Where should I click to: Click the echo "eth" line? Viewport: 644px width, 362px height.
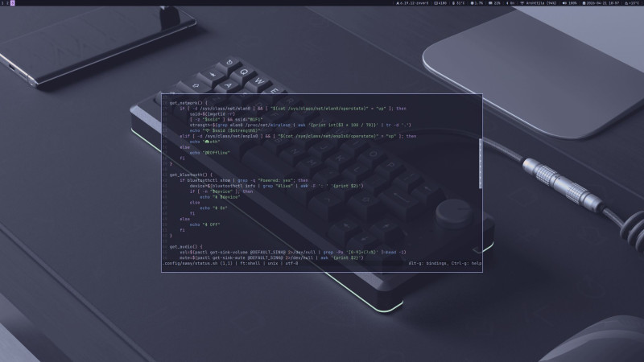pyautogui.click(x=204, y=142)
